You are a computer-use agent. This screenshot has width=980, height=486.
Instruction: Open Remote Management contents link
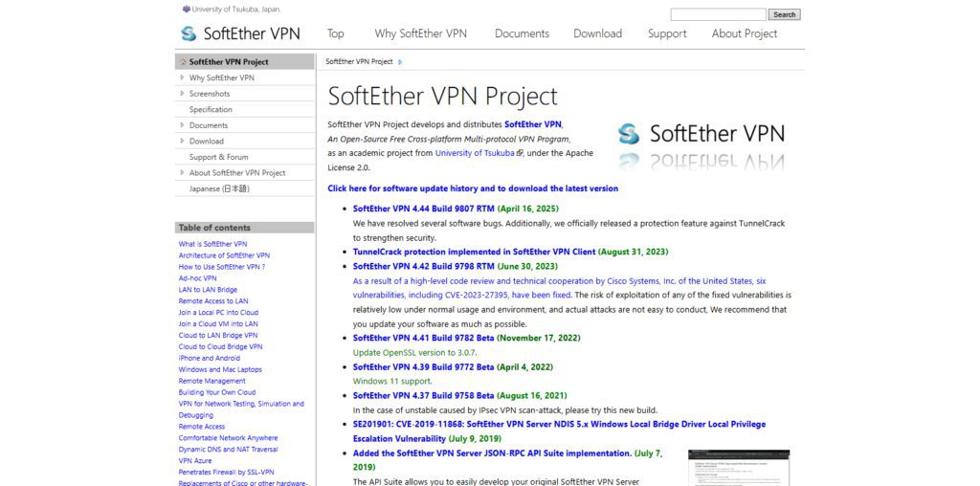[x=212, y=381]
